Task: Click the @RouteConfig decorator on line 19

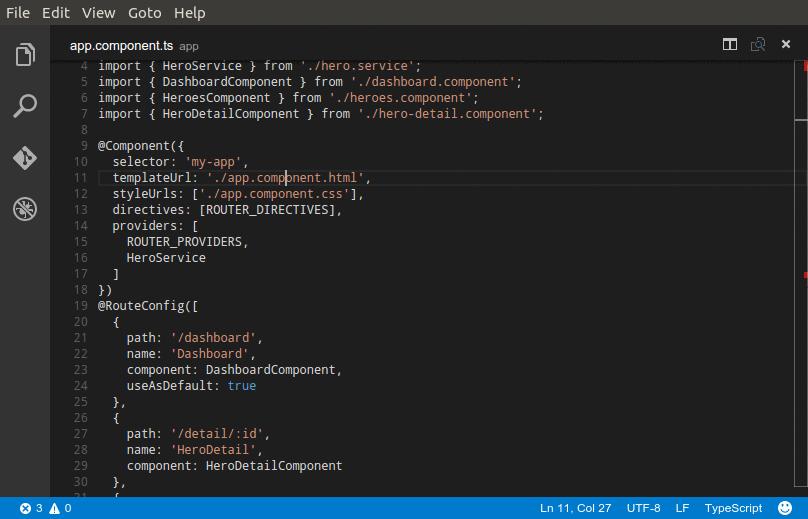Action: [x=141, y=306]
